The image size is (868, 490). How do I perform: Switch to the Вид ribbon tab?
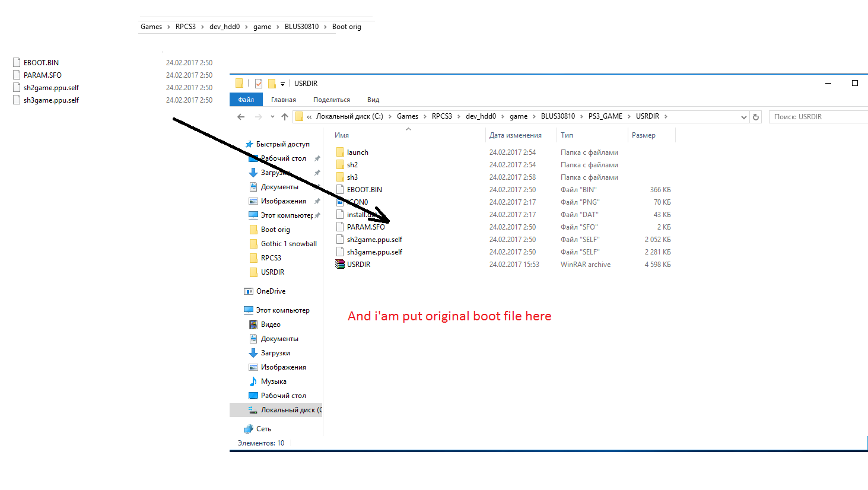coord(373,100)
